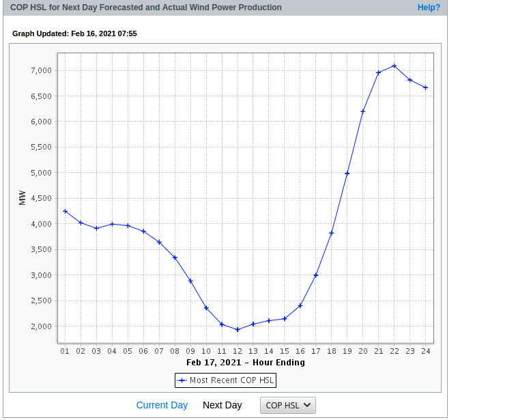This screenshot has width=531, height=420.
Task: Click the 2,000 y-axis label
Action: click(x=41, y=326)
